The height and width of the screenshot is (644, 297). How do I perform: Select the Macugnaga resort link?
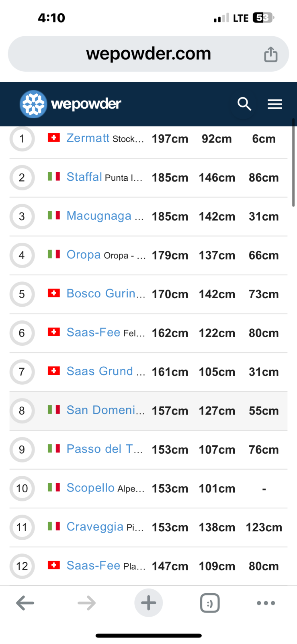coord(99,216)
